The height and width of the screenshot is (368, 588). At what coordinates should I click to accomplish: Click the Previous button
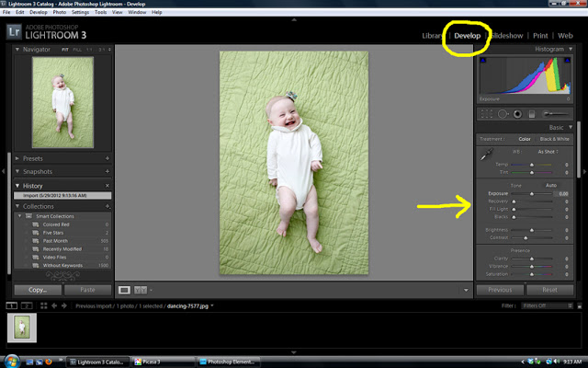tap(500, 290)
